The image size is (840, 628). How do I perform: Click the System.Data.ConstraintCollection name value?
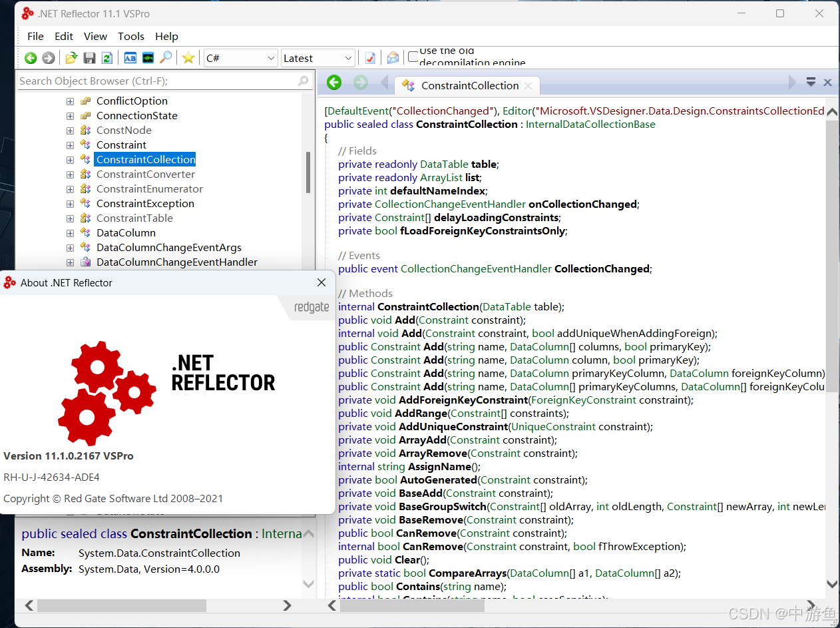159,553
